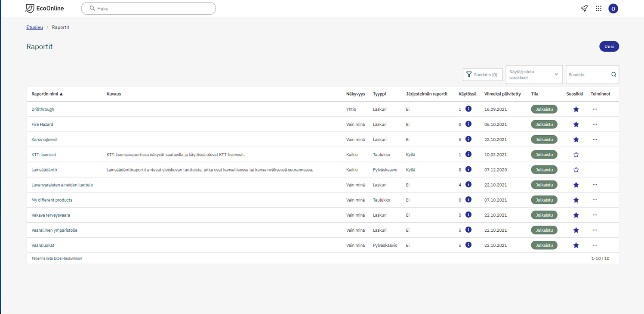Viewport: 644px width, 314px height.
Task: Open the Drillthrough report
Action: (x=43, y=109)
